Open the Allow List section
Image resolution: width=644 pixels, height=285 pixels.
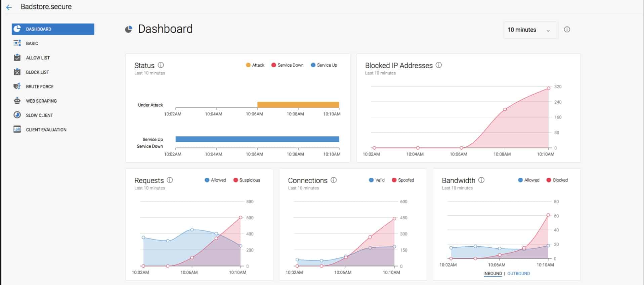38,58
